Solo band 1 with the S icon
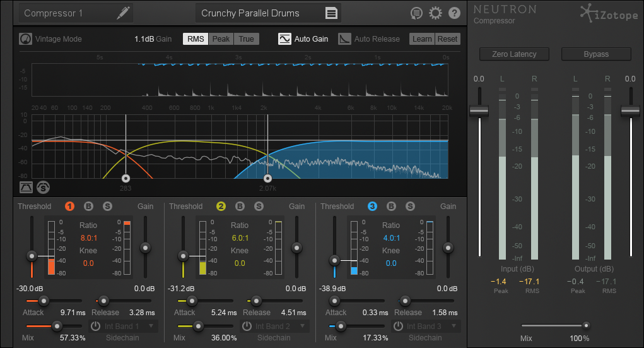 tap(107, 206)
